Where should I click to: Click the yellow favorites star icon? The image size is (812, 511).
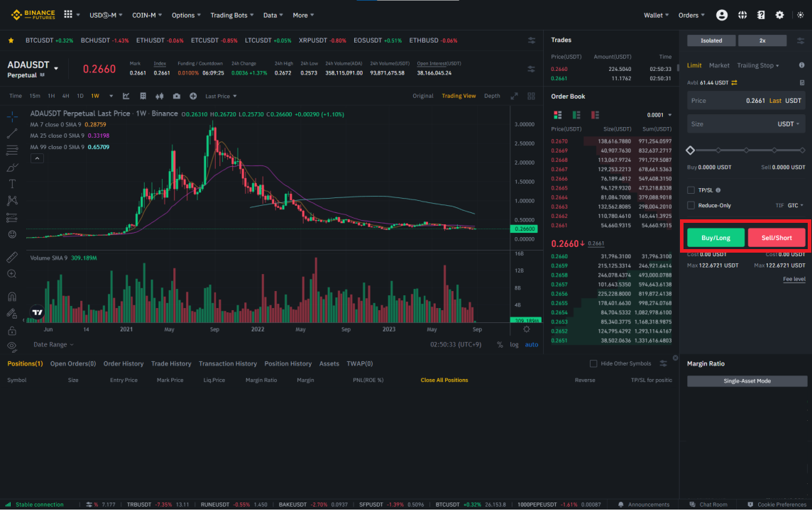(11, 40)
